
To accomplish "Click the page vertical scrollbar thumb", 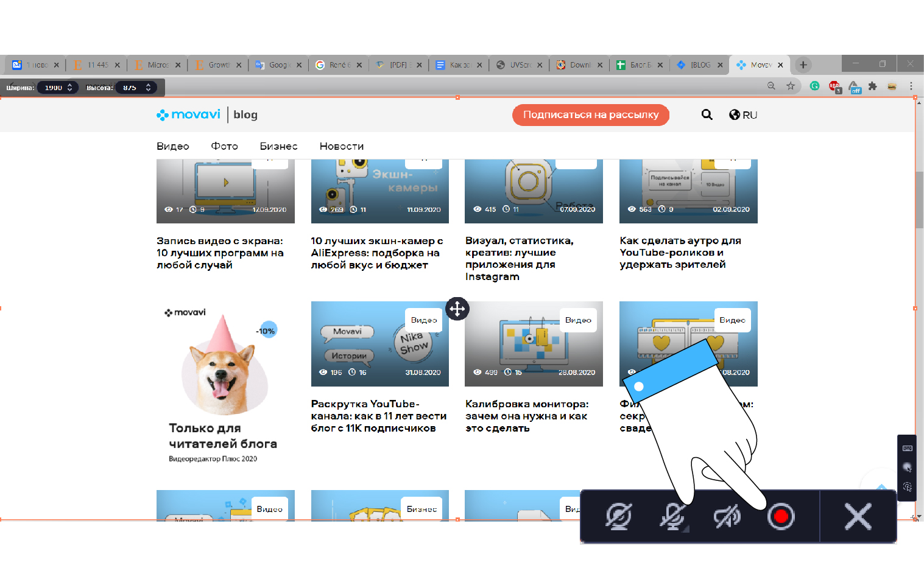I will (919, 200).
